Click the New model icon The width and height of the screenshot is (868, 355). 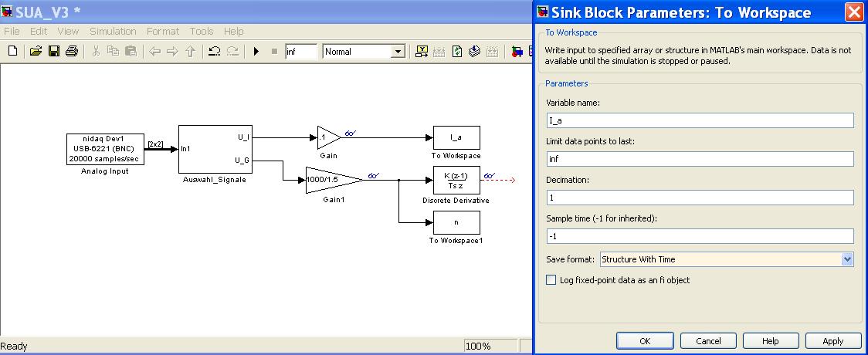point(12,52)
